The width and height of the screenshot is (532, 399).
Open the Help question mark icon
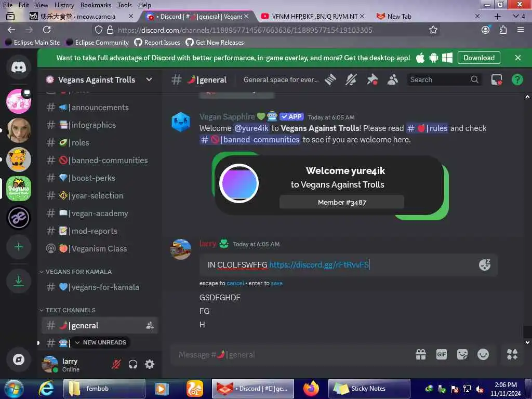(517, 79)
